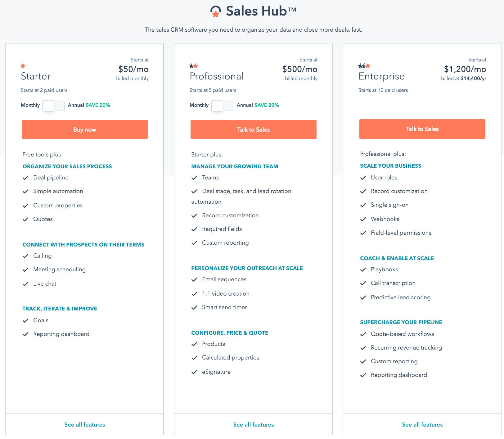
Task: Toggle Professional billing between Monthly and Annual
Action: point(222,106)
